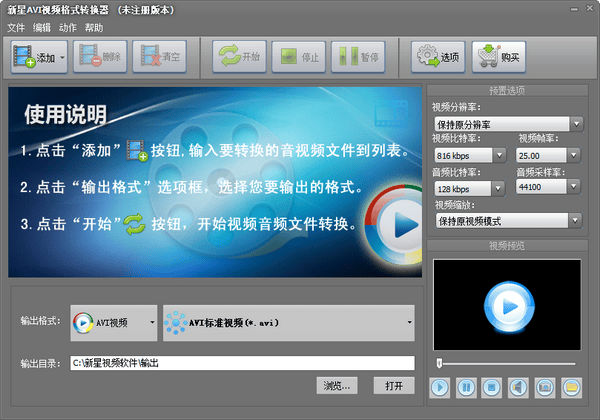Image resolution: width=600 pixels, height=420 pixels.
Task: Click the video preview seek slider
Action: [507, 362]
